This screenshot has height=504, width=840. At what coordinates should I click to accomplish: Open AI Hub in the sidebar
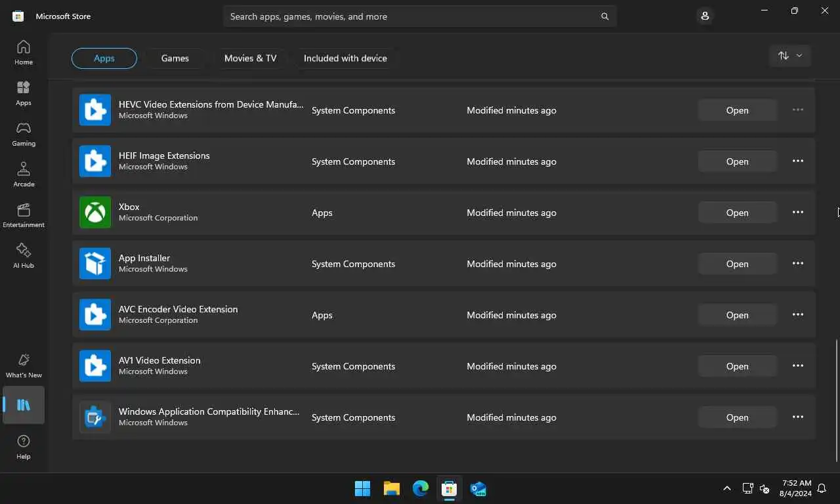pyautogui.click(x=24, y=256)
